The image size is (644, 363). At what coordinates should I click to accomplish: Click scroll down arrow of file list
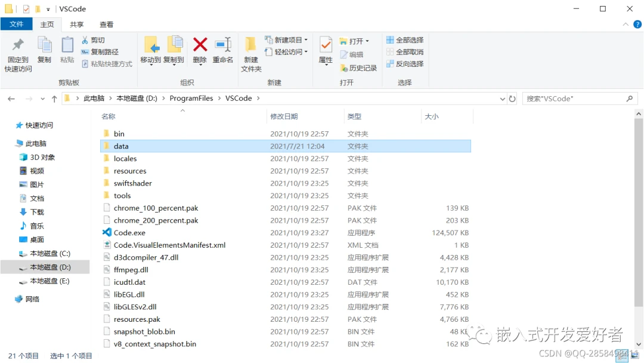click(638, 344)
